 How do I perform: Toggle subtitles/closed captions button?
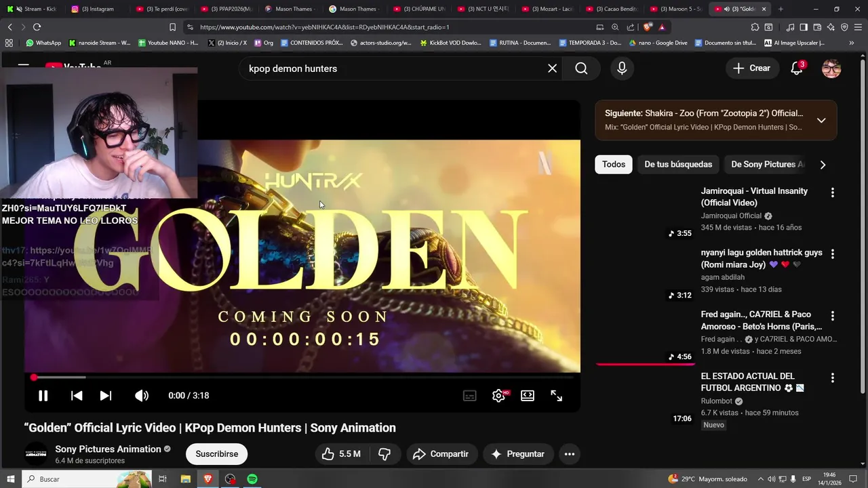(x=469, y=396)
